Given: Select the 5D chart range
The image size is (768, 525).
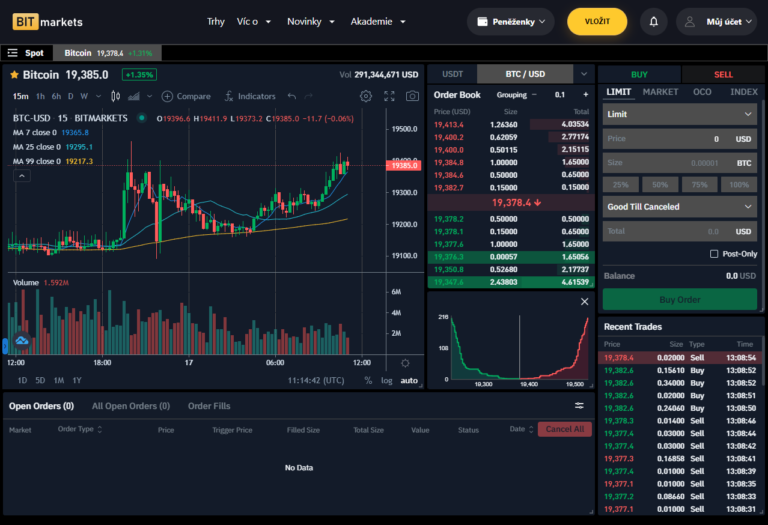Looking at the screenshot, I should click(40, 381).
